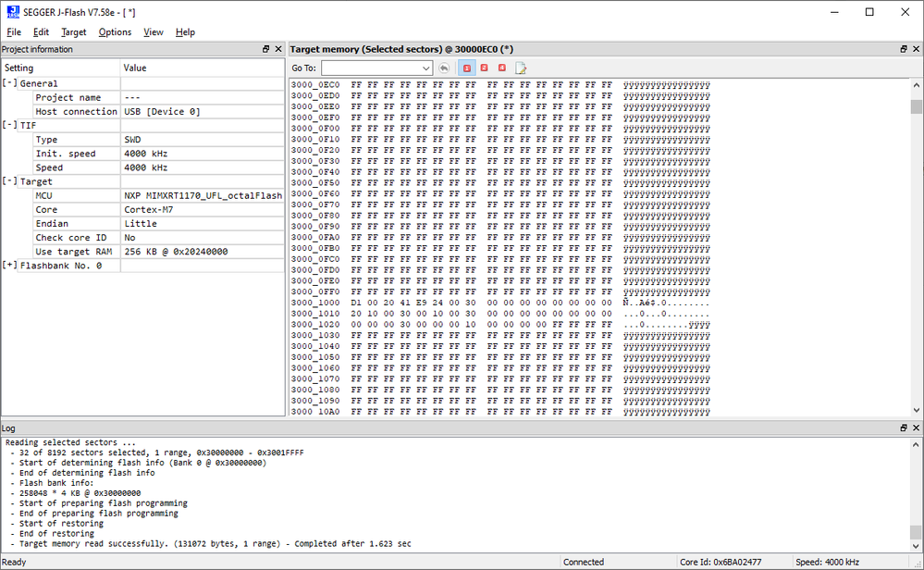Undock the Log panel
Screen dimensions: 924x570
904,427
